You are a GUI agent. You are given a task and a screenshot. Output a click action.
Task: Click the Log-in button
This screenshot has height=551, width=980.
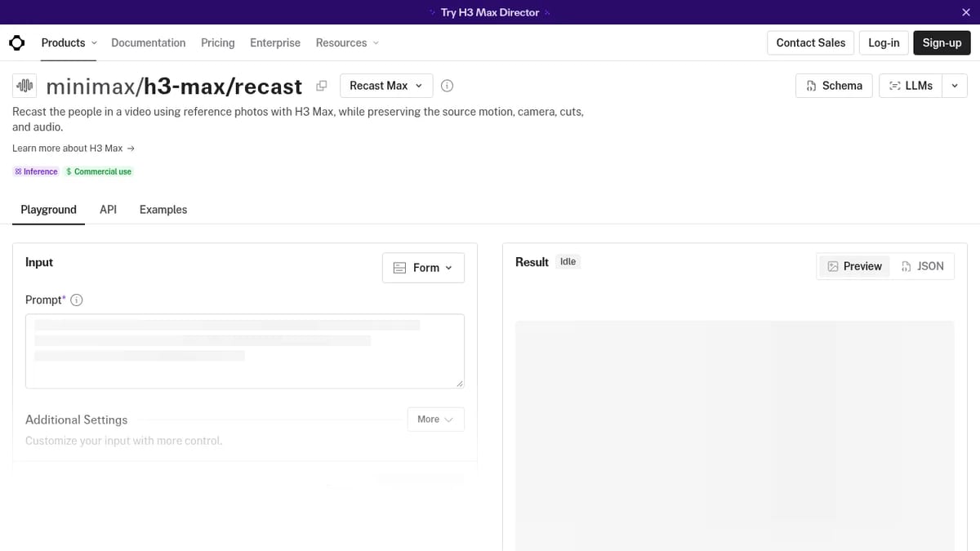coord(884,42)
